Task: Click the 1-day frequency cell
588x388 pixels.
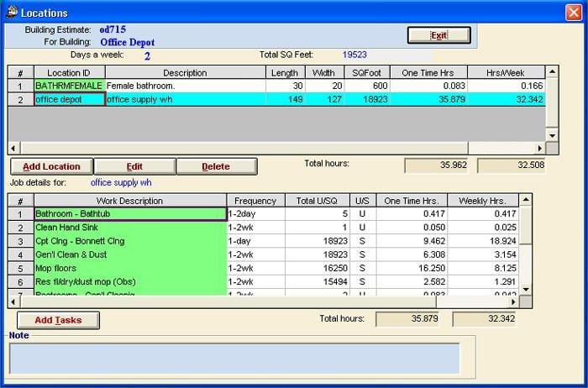Action: coord(255,241)
